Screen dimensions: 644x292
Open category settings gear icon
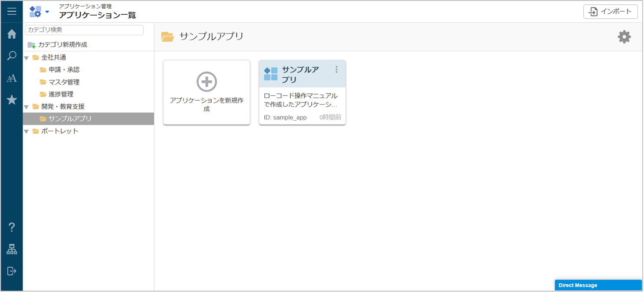pos(624,37)
